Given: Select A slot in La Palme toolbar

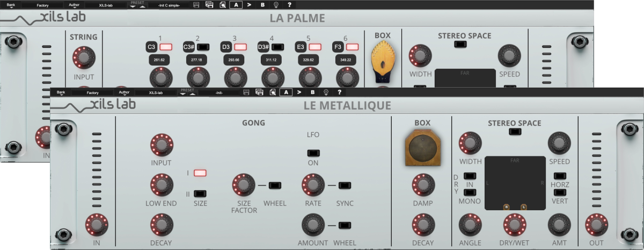Looking at the screenshot, I should (x=236, y=4).
